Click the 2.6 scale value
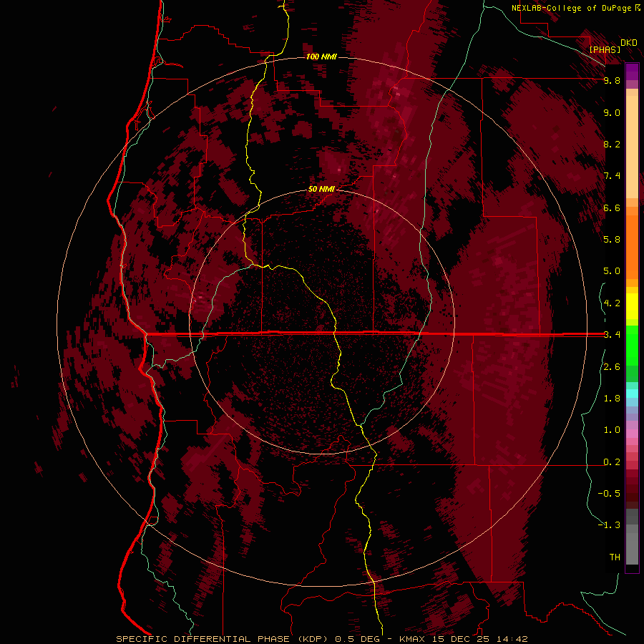The height and width of the screenshot is (644, 644). [612, 367]
